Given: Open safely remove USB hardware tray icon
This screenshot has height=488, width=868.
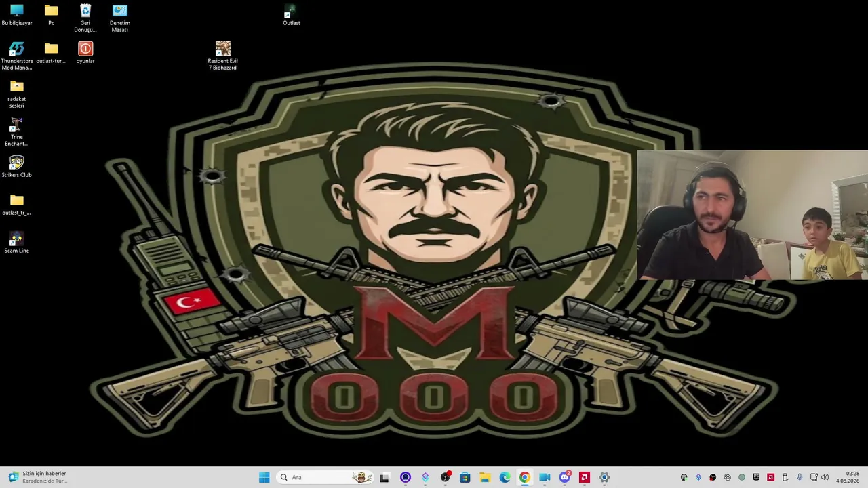Looking at the screenshot, I should 785,477.
